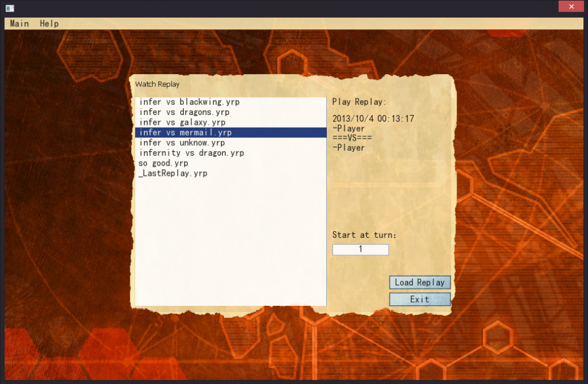Focus the 'Start at turn' input field
The width and height of the screenshot is (588, 384).
point(361,249)
